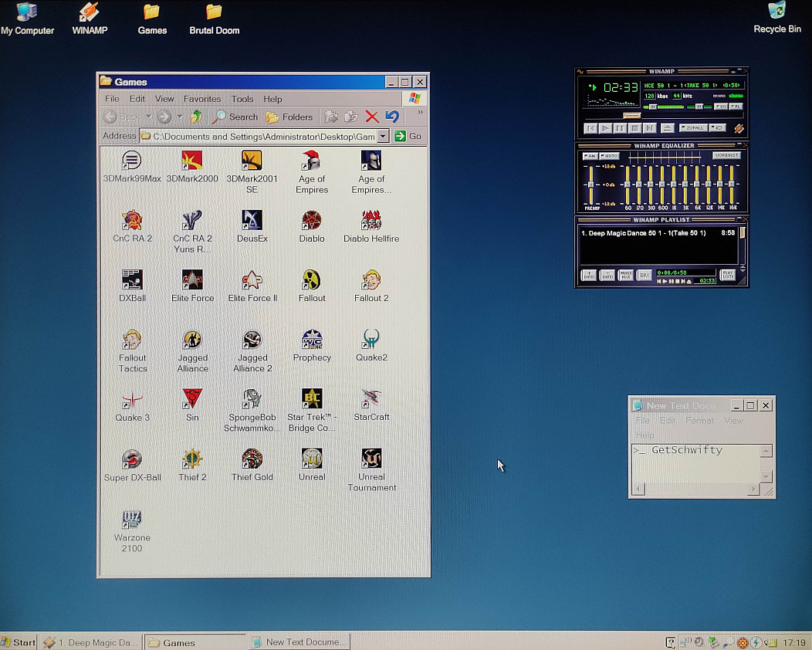This screenshot has width=812, height=650.
Task: Expand the toolbar overflow chevron
Action: click(x=420, y=113)
